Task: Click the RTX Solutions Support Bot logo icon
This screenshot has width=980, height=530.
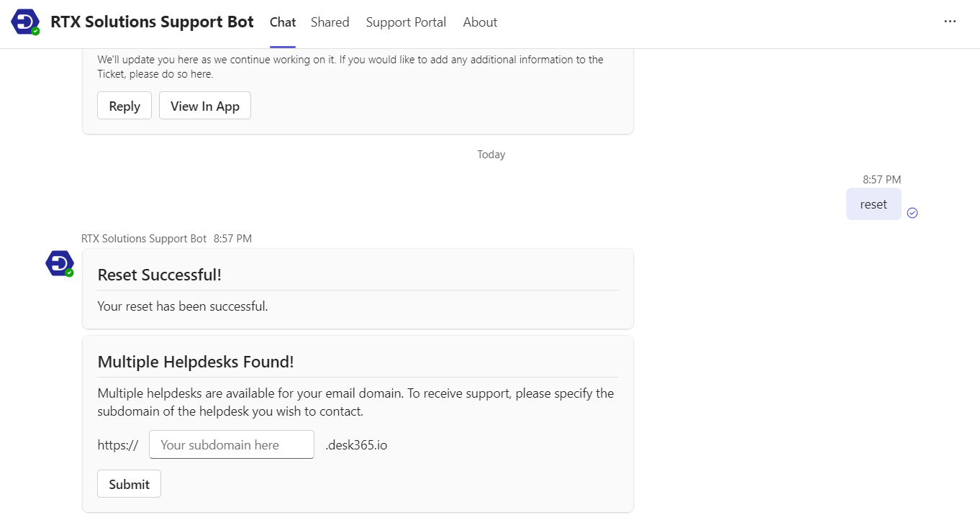Action: pyautogui.click(x=26, y=22)
